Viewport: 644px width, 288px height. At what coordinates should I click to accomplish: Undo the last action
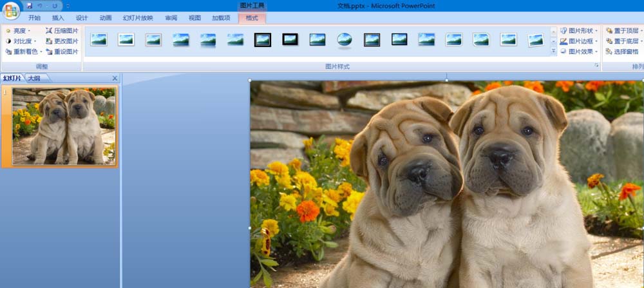point(40,6)
